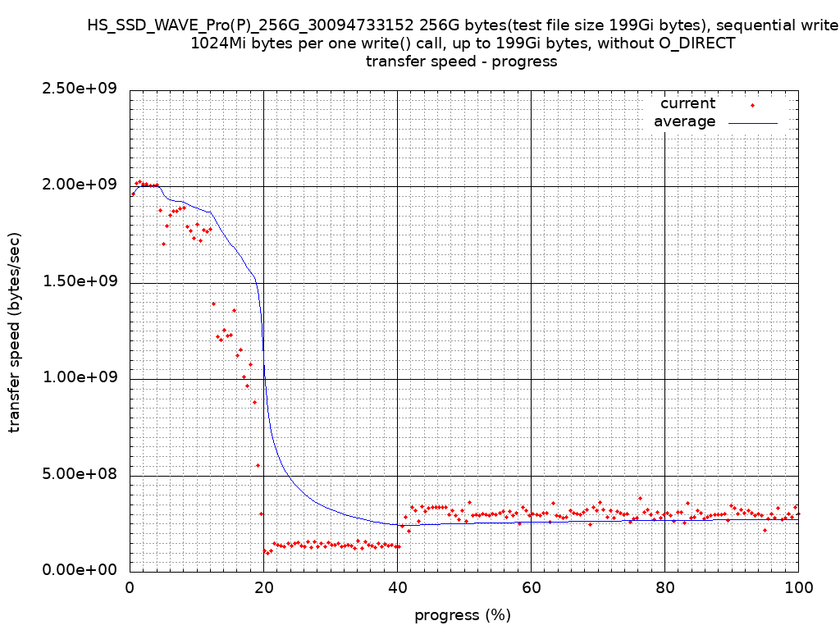
Task: Click the 0.00e+00 y-axis tick label
Action: (80, 570)
